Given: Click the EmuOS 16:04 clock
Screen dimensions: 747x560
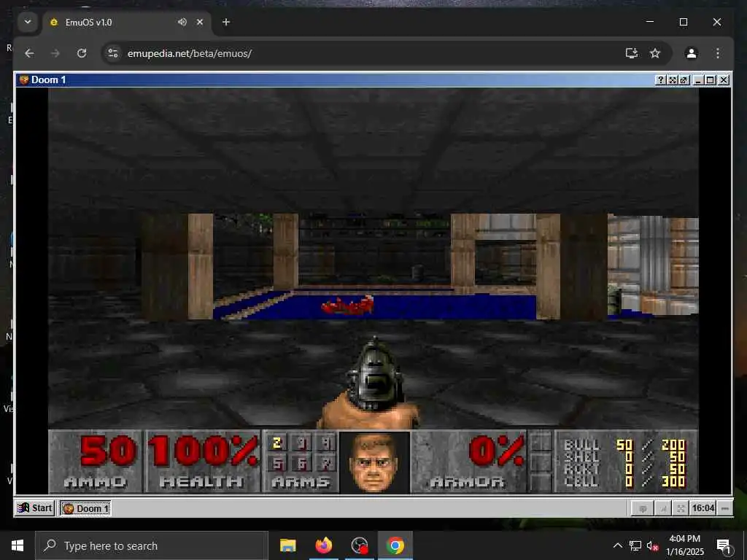Looking at the screenshot, I should 703,508.
